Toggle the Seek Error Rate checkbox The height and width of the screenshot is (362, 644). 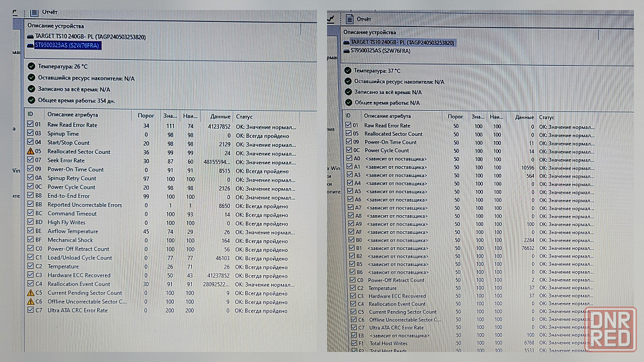point(30,160)
